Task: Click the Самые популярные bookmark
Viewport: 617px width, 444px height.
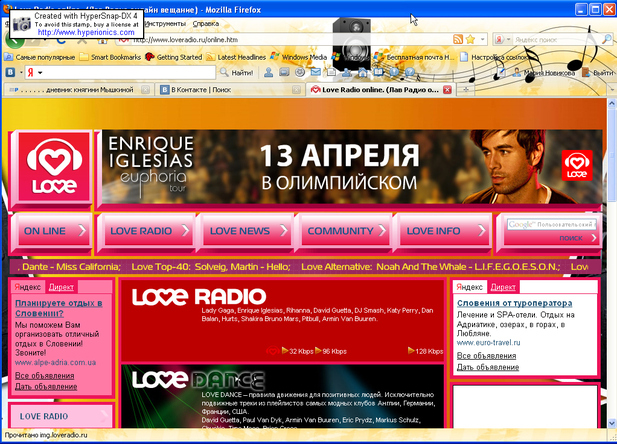Action: coord(39,57)
